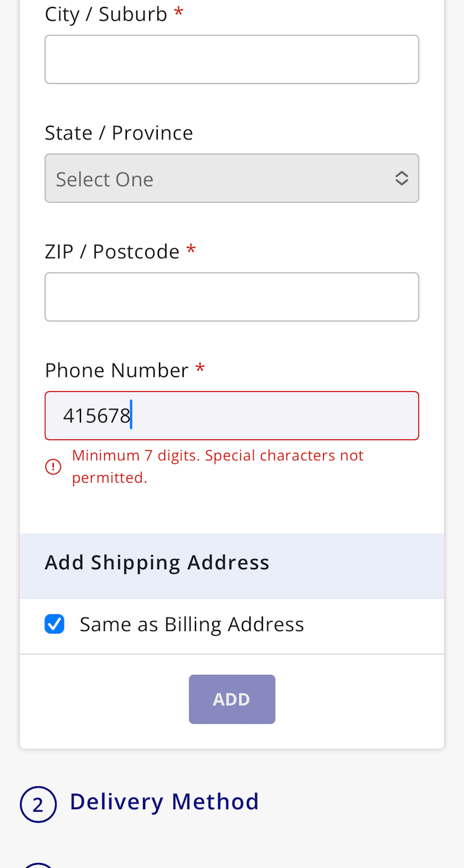Uncheck Same as Billing Address checkbox
Image resolution: width=464 pixels, height=868 pixels.
click(54, 624)
